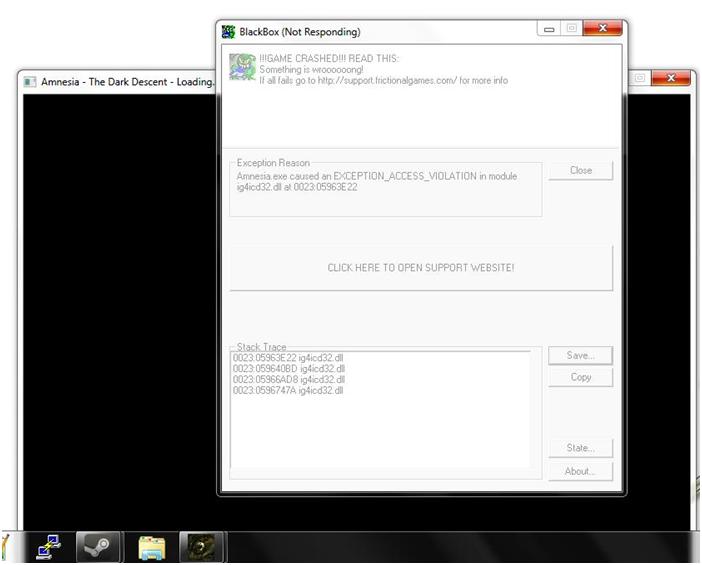The image size is (702, 565).
Task: Click the Close button in BlackBox dialog
Action: pyautogui.click(x=581, y=170)
